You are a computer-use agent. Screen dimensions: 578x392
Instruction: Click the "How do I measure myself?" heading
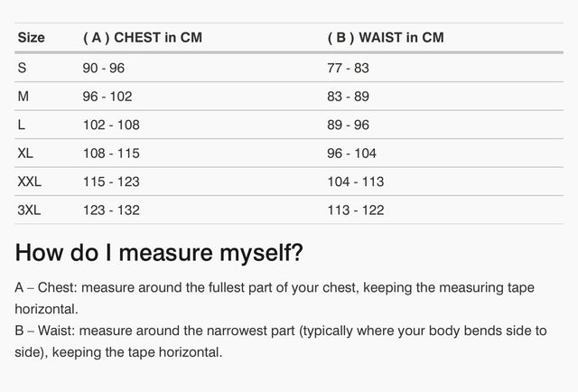click(159, 253)
